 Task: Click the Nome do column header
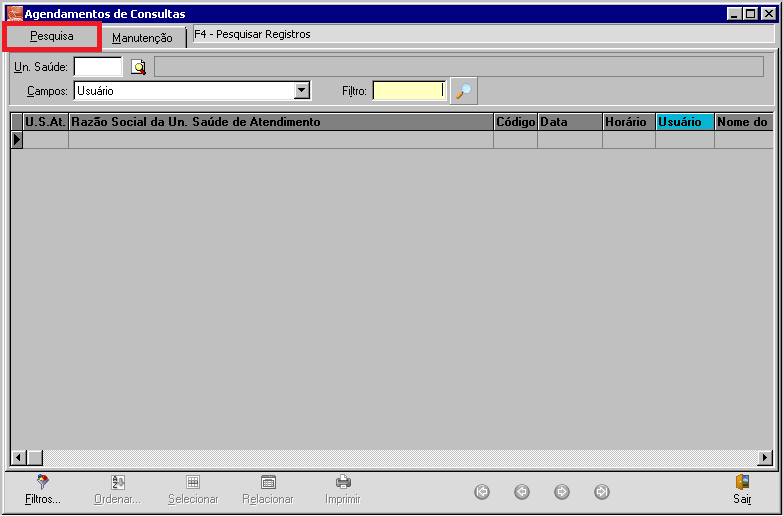[744, 122]
